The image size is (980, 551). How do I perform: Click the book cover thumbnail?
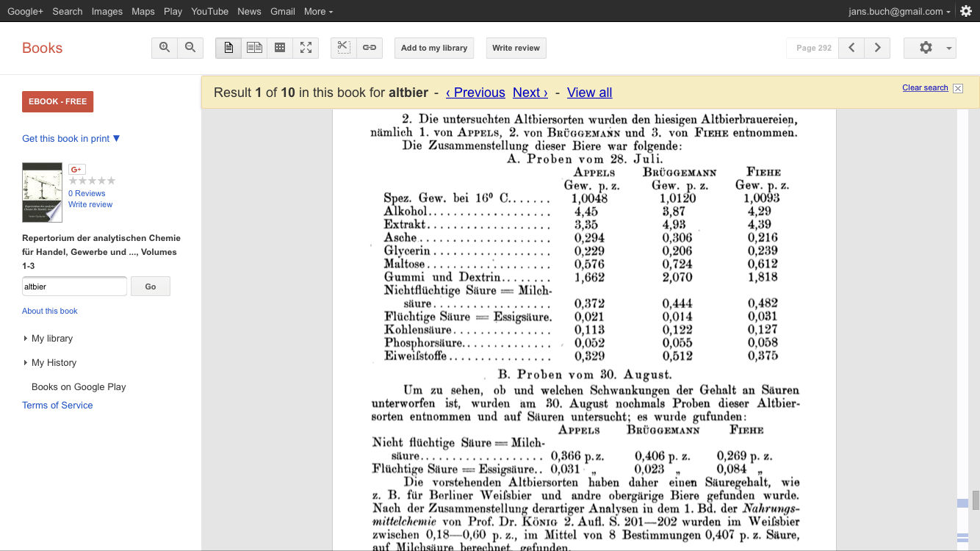[x=42, y=192]
